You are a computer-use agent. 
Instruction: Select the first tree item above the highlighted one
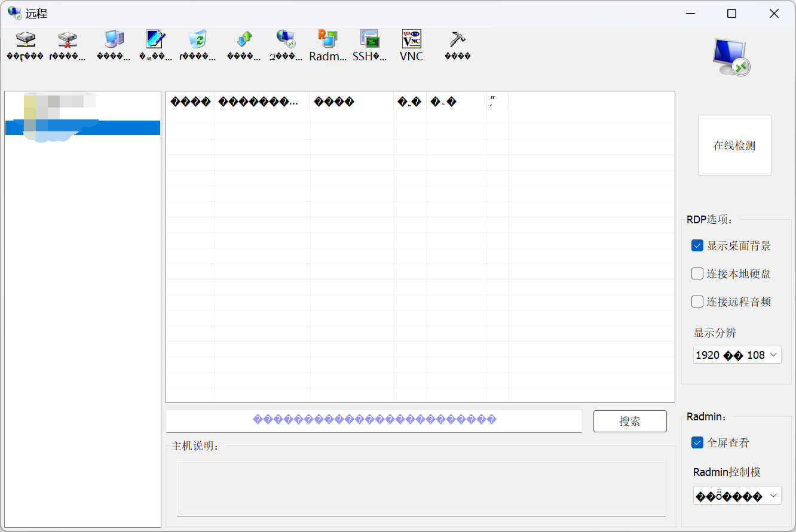pyautogui.click(x=60, y=102)
